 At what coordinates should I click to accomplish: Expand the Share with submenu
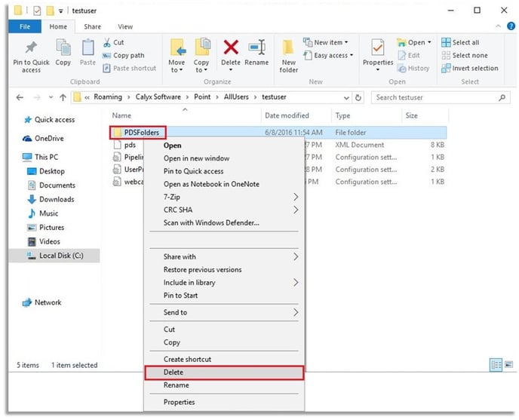point(296,256)
